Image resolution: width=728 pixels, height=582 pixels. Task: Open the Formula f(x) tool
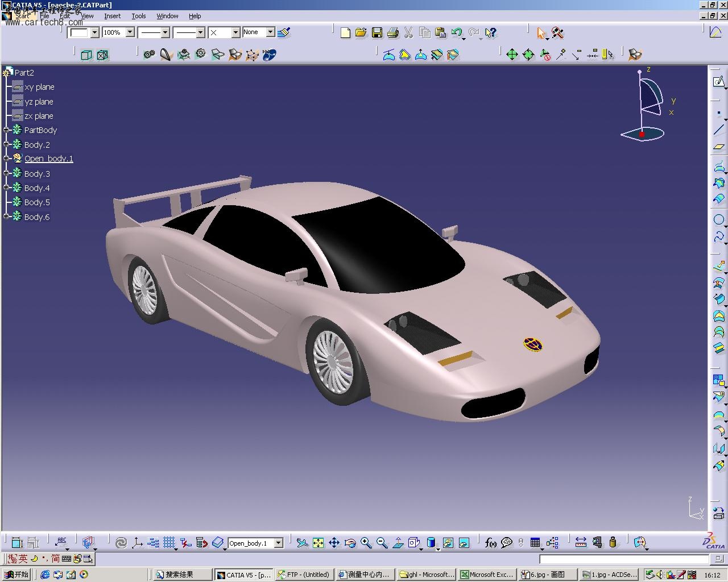[490, 543]
